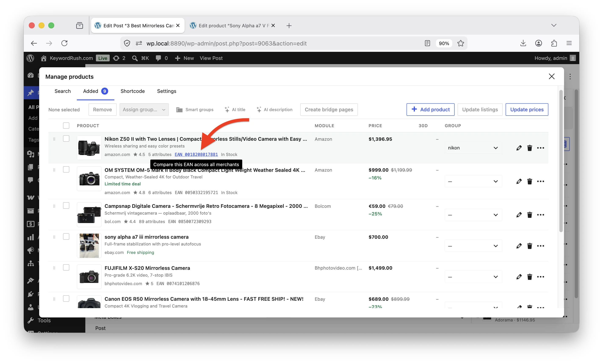Image resolution: width=603 pixels, height=364 pixels.
Task: Click the dialog vertical scrollbar
Action: [x=561, y=161]
